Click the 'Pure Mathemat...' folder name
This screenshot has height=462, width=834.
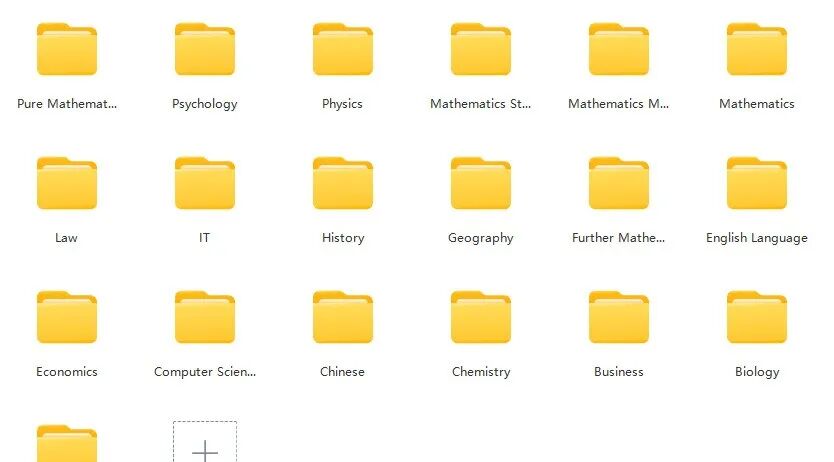coord(67,104)
